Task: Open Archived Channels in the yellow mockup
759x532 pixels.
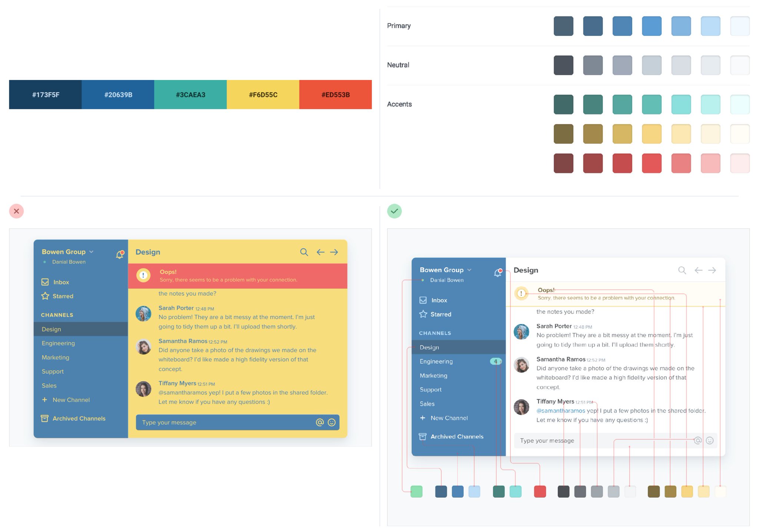Action: [73, 419]
